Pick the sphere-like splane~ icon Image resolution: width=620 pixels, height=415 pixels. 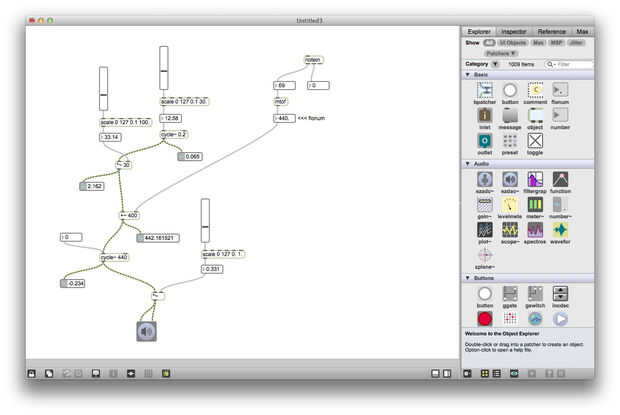tap(484, 255)
